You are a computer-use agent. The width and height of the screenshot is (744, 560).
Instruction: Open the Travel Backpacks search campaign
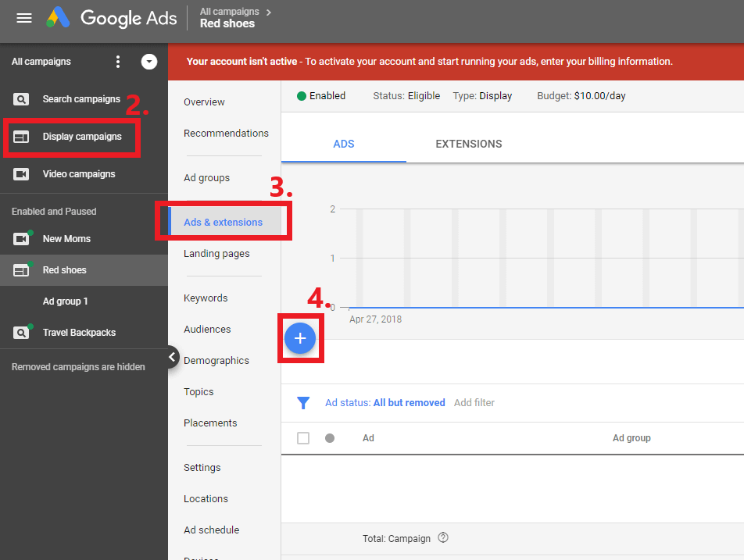click(x=78, y=333)
